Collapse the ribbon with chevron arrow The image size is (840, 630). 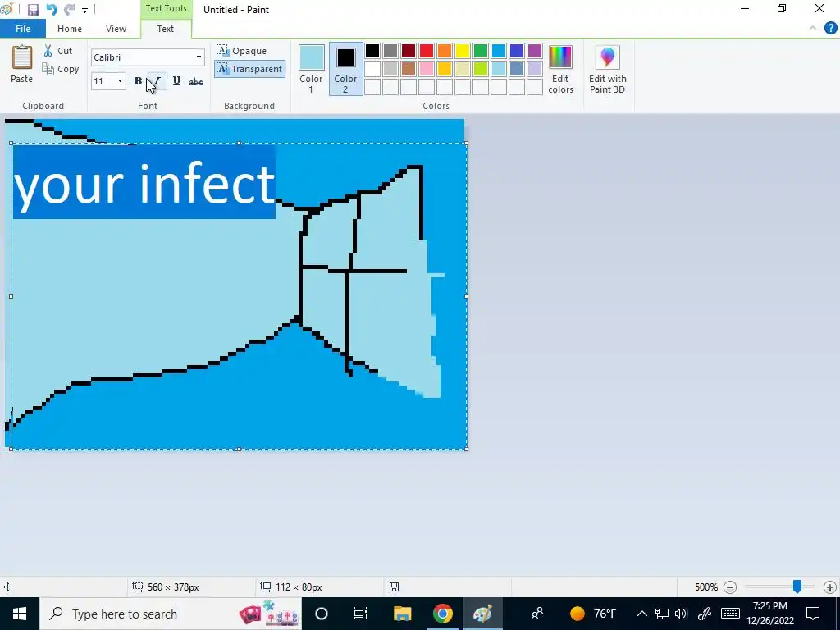(813, 29)
